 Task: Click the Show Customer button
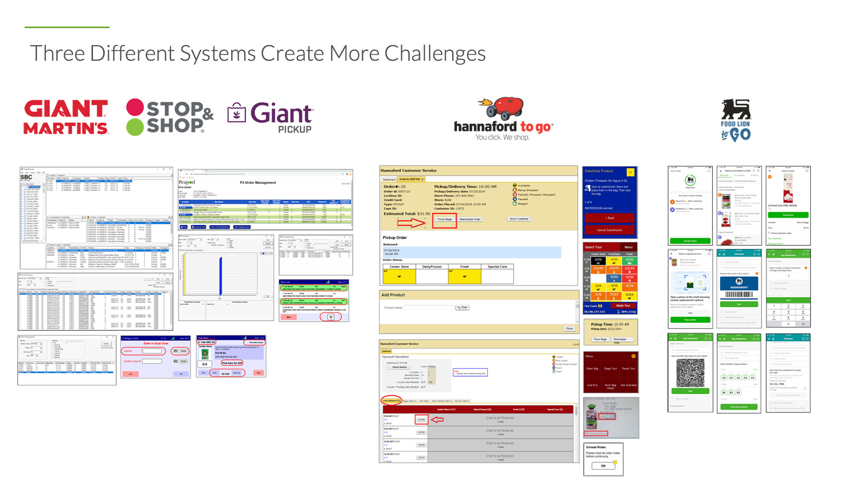(519, 219)
